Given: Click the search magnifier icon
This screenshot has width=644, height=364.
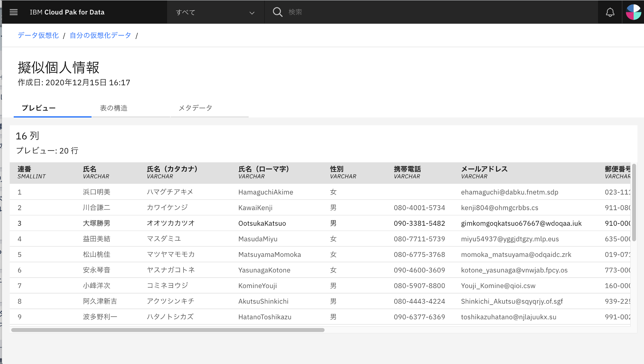Looking at the screenshot, I should 277,12.
